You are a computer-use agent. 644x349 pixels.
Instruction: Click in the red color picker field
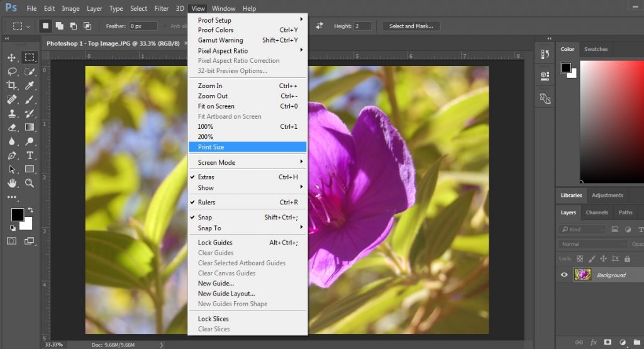(610, 119)
